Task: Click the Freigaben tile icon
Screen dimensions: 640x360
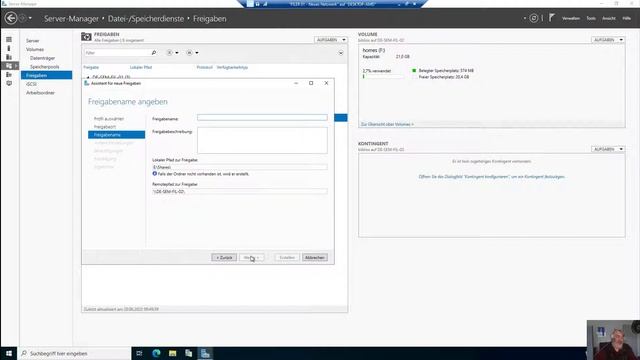Action: coord(86,37)
